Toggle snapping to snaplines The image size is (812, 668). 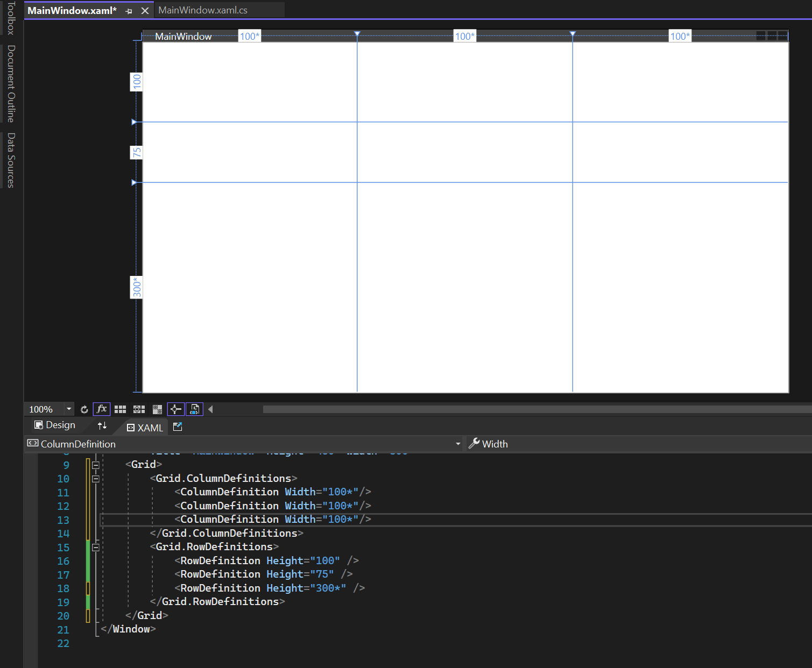(x=176, y=409)
